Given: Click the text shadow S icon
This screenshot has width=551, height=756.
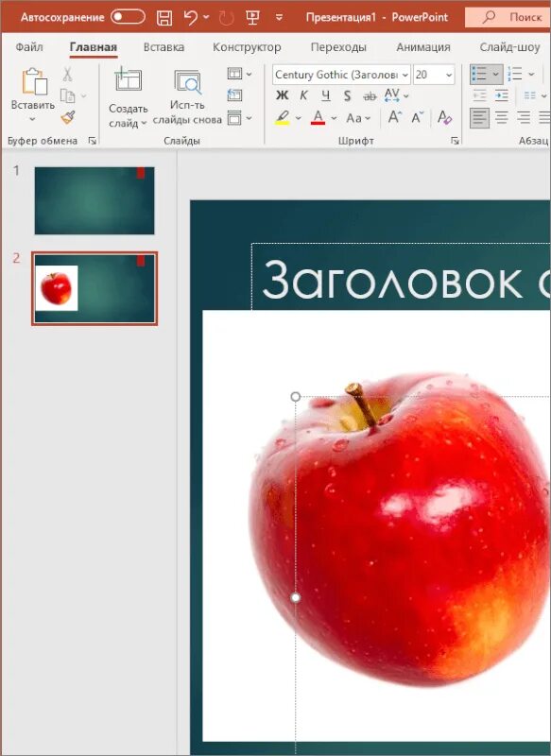Looking at the screenshot, I should click(x=347, y=96).
